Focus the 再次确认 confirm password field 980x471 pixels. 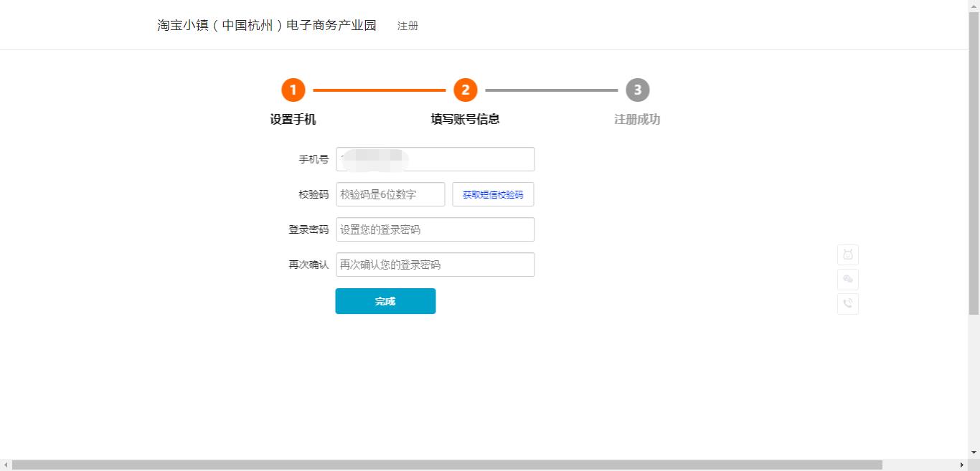435,265
